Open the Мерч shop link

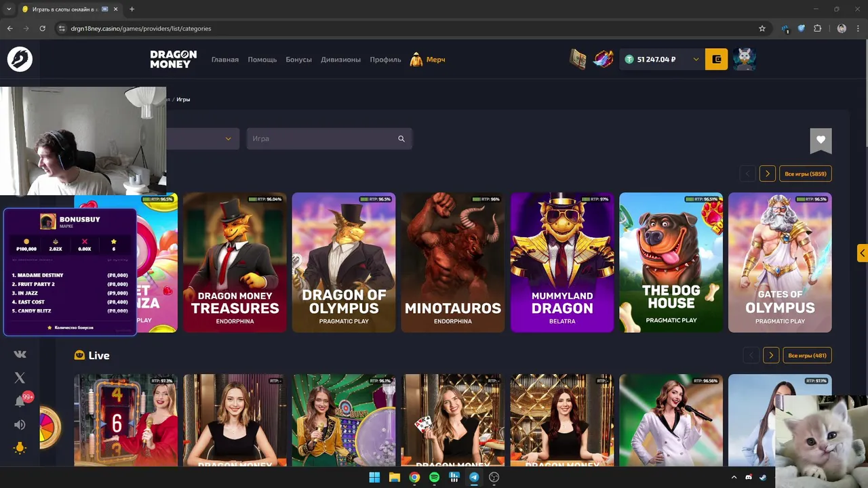click(x=435, y=60)
